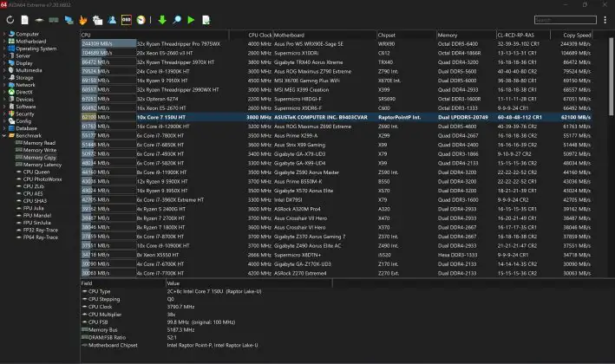Select the Computer tree icon

11,34
